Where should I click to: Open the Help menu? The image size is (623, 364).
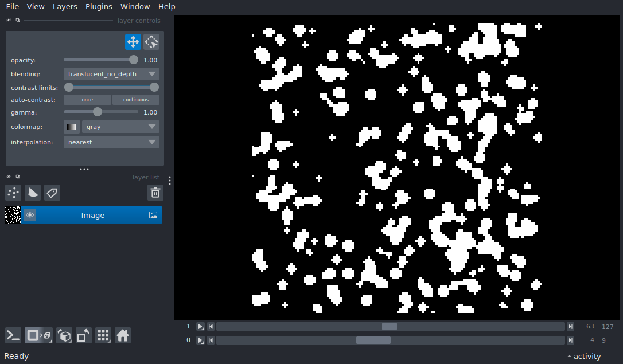click(166, 7)
